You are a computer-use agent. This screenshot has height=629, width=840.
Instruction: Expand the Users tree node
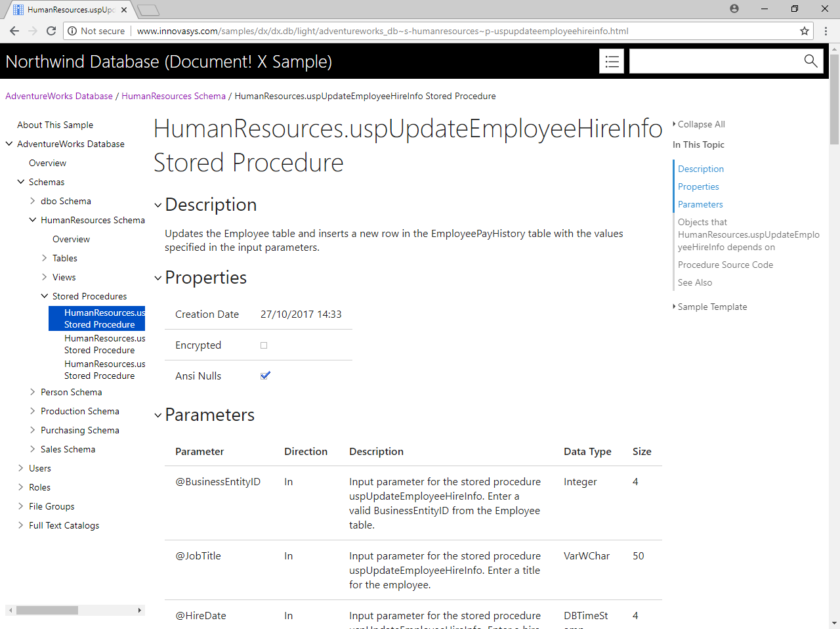(x=21, y=468)
